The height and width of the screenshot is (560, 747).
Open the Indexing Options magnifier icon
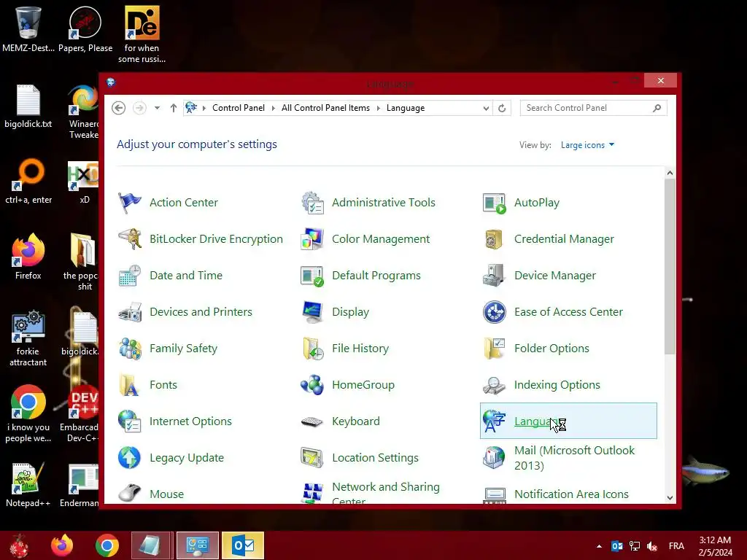click(495, 385)
